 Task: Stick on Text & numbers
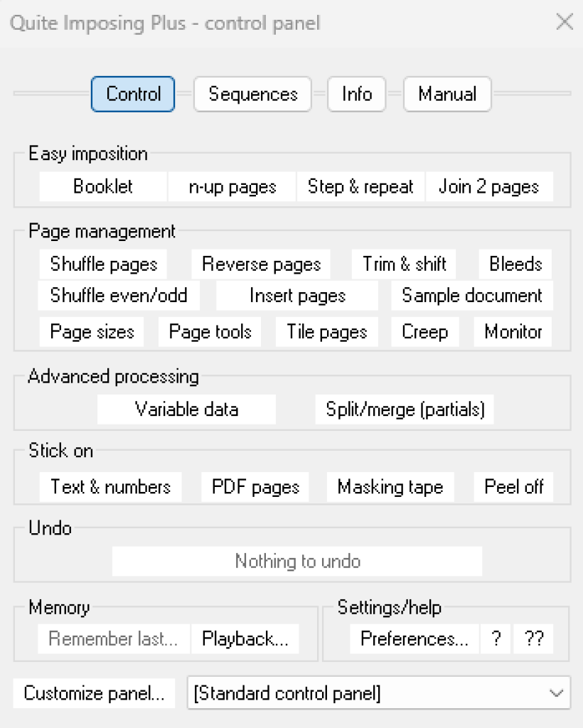click(110, 487)
